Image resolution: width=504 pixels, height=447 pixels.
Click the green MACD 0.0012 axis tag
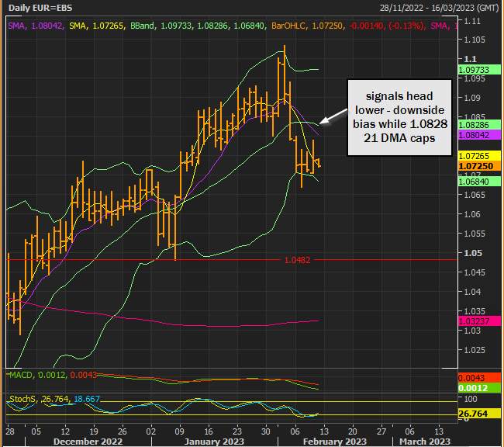tap(479, 388)
